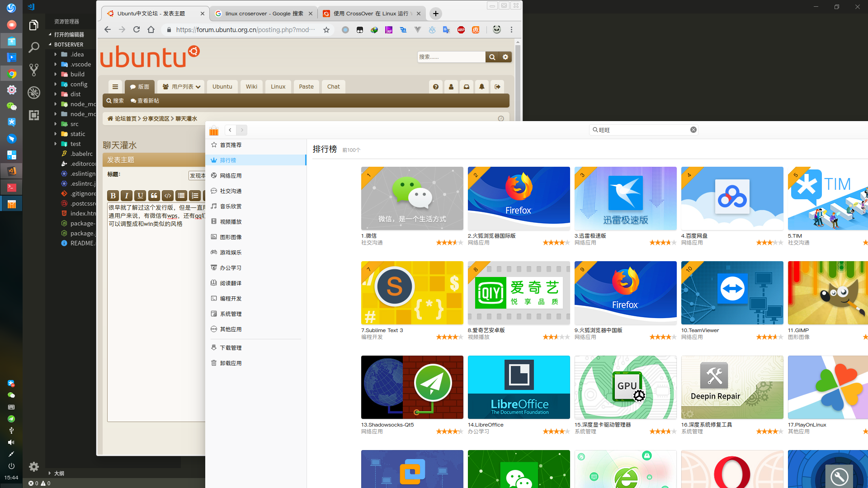The image size is (868, 488).
Task: Click Chrome icon in the dock
Action: click(x=12, y=74)
